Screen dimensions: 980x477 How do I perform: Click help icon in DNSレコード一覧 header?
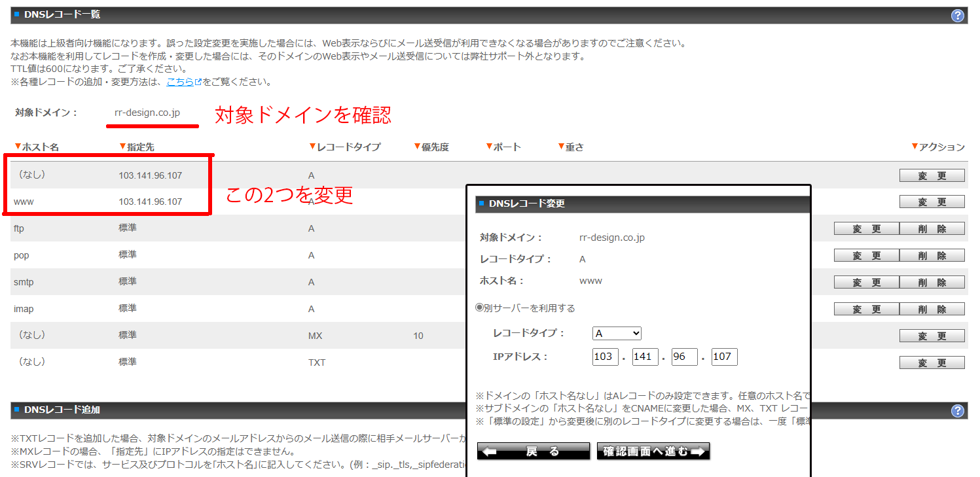[x=957, y=16]
